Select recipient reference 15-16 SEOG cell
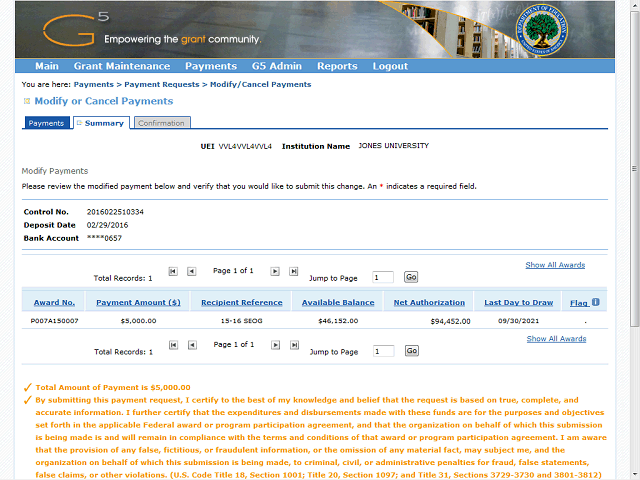The image size is (640, 480). tap(242, 321)
